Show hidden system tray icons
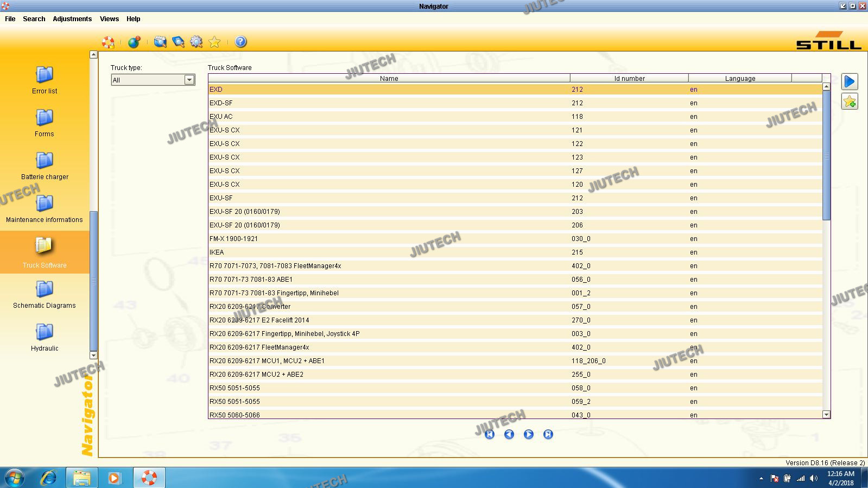This screenshot has height=488, width=868. pos(761,478)
